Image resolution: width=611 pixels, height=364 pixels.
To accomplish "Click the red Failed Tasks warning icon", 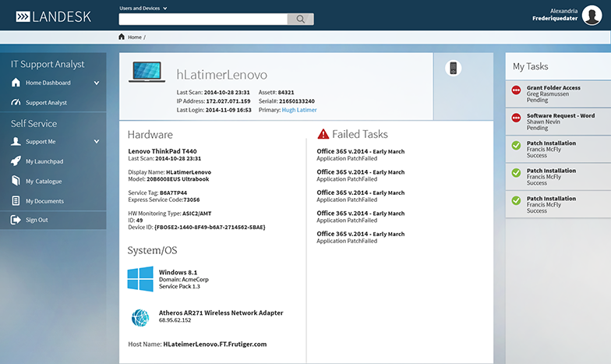I will pyautogui.click(x=323, y=134).
